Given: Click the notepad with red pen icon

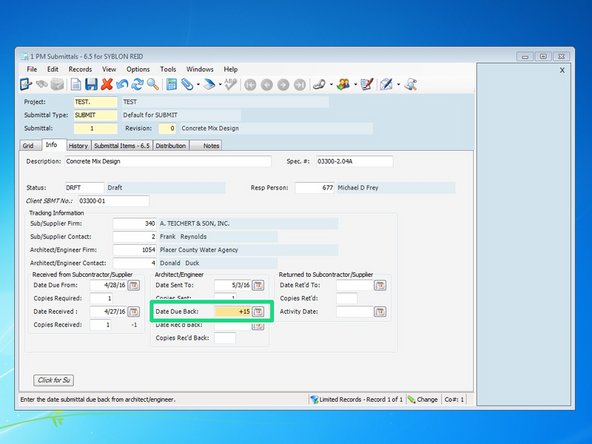Looking at the screenshot, I should coord(367,84).
